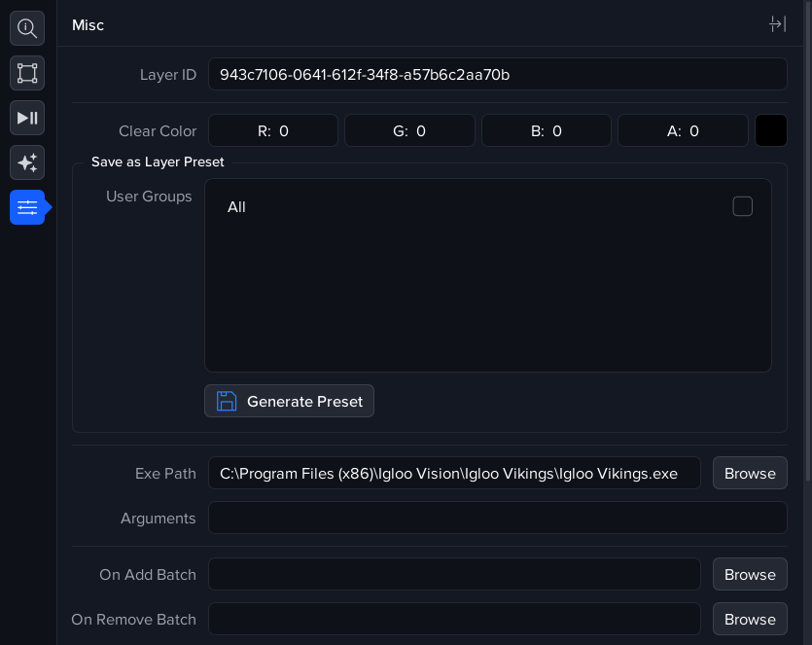Open the black Clear Color swatch
The image size is (812, 645).
pos(771,130)
